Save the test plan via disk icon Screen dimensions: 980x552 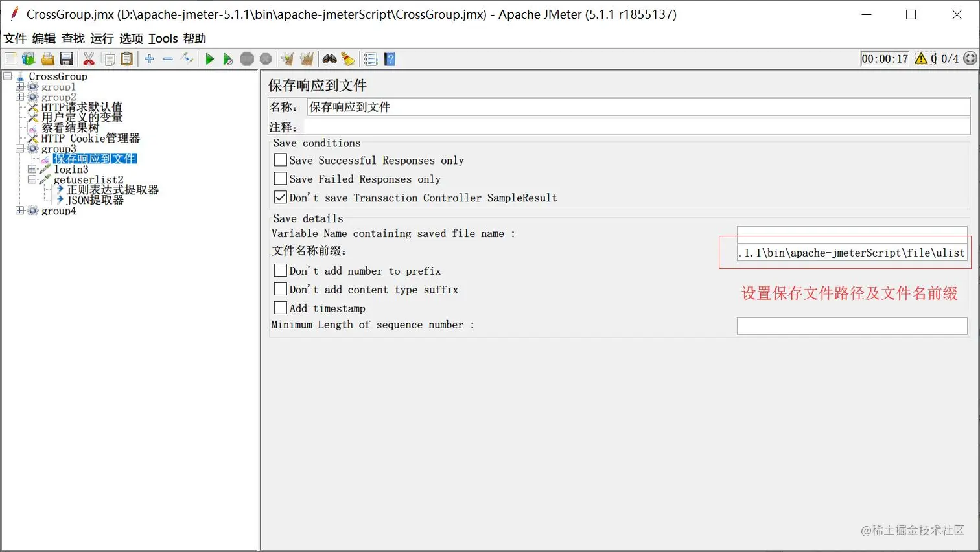click(67, 58)
